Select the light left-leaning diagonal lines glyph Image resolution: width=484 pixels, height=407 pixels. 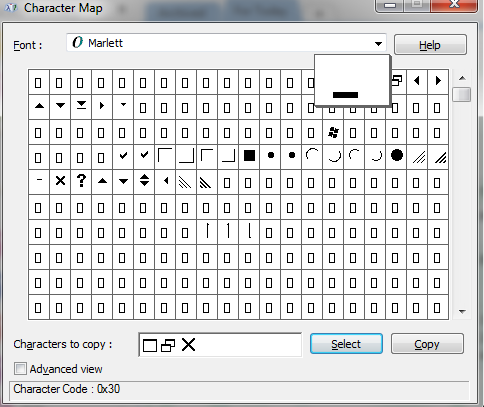coord(185,182)
